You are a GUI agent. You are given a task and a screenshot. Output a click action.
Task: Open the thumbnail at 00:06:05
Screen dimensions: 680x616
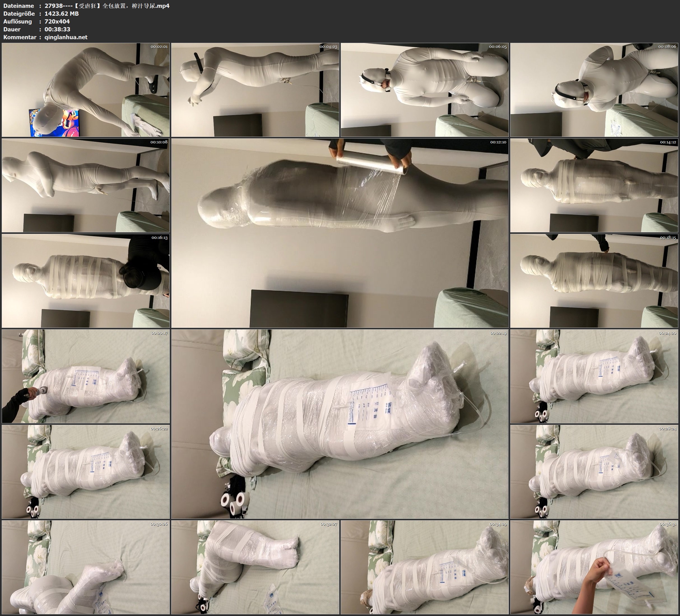coord(424,90)
